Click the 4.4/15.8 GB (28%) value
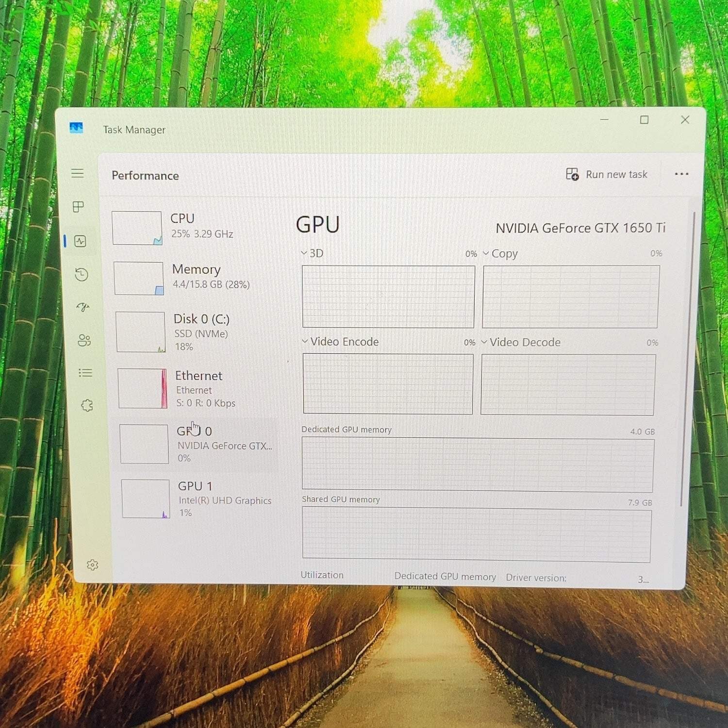728x728 pixels. [211, 284]
